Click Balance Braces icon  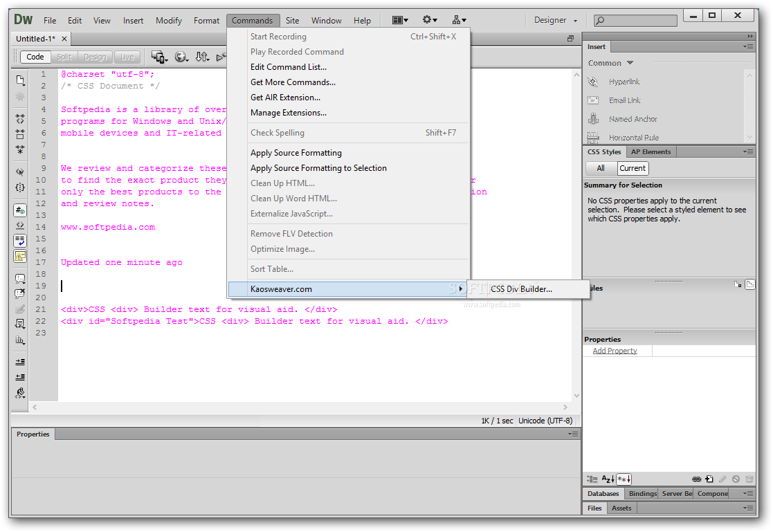pos(19,187)
